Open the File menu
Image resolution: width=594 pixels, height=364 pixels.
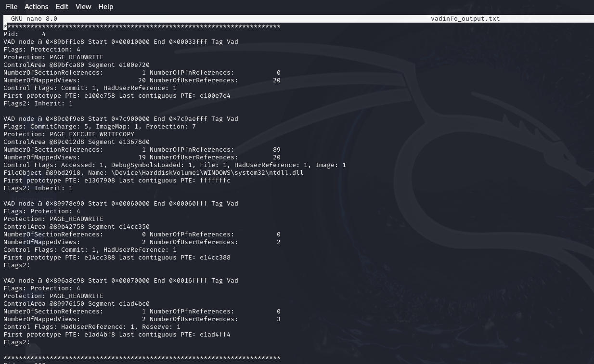(x=12, y=6)
